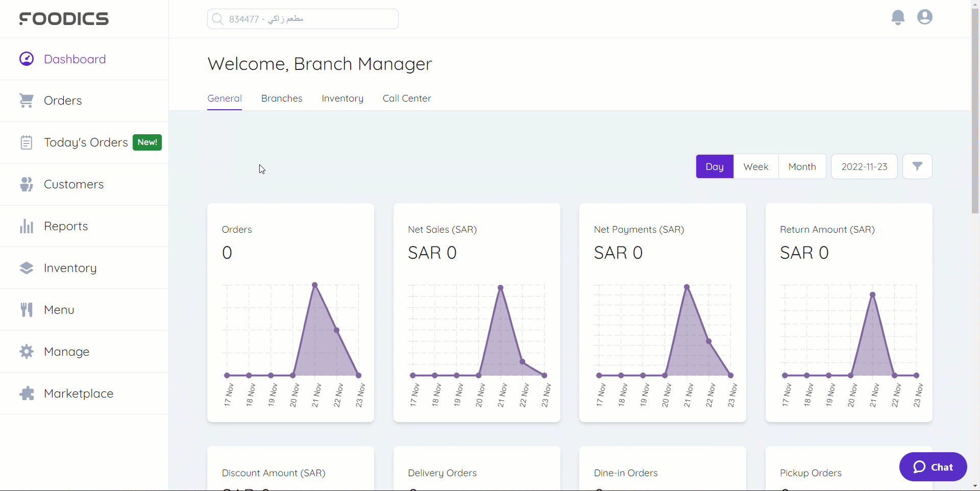Open the filter funnel button
The width and height of the screenshot is (980, 491).
point(917,166)
